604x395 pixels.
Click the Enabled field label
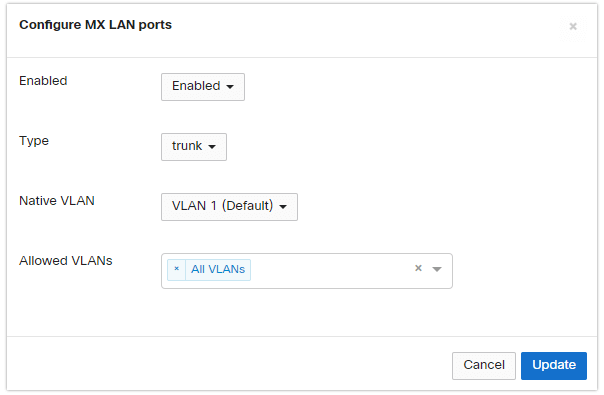[43, 81]
